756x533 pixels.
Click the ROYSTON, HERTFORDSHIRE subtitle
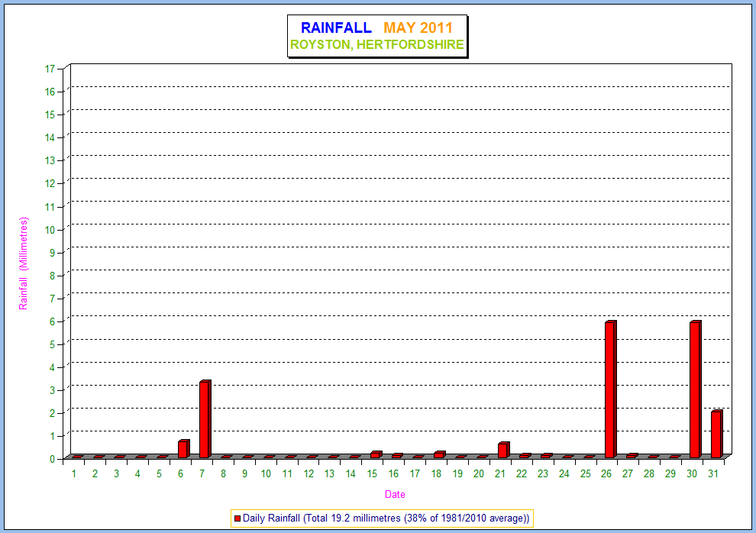[x=376, y=45]
